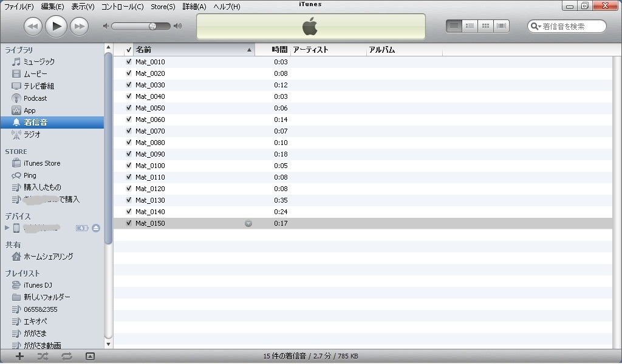This screenshot has height=364, width=622.
Task: Skip to previous track button
Action: [33, 27]
